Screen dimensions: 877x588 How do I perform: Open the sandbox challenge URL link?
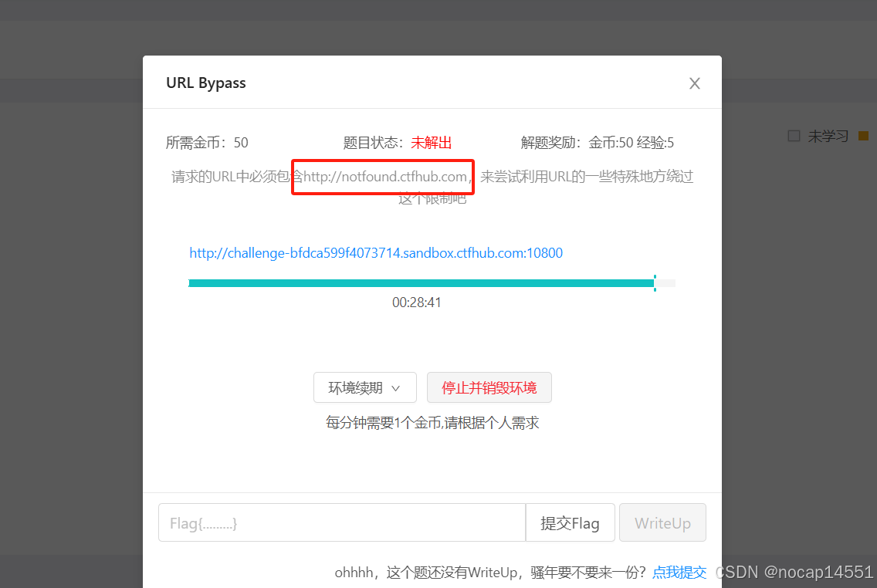[x=376, y=252]
